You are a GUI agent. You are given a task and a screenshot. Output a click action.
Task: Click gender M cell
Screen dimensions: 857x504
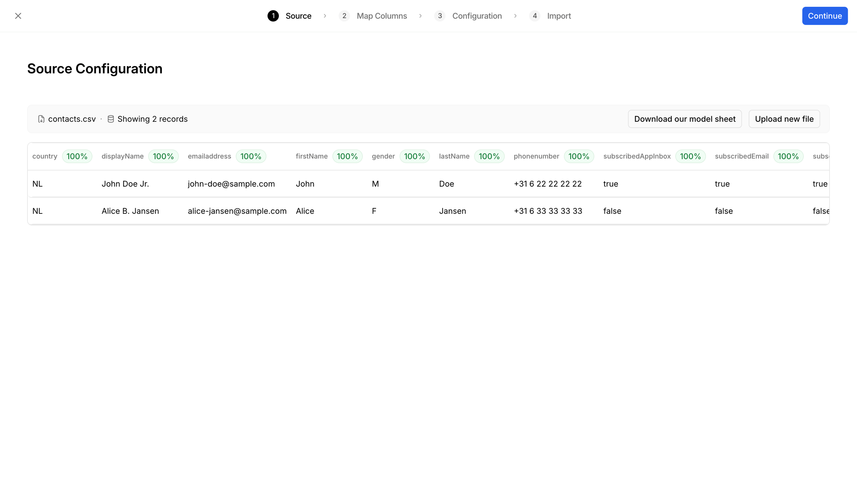pyautogui.click(x=375, y=184)
